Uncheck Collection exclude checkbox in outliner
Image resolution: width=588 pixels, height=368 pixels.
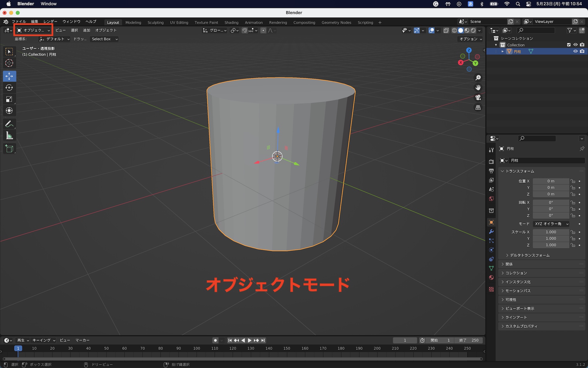[569, 45]
